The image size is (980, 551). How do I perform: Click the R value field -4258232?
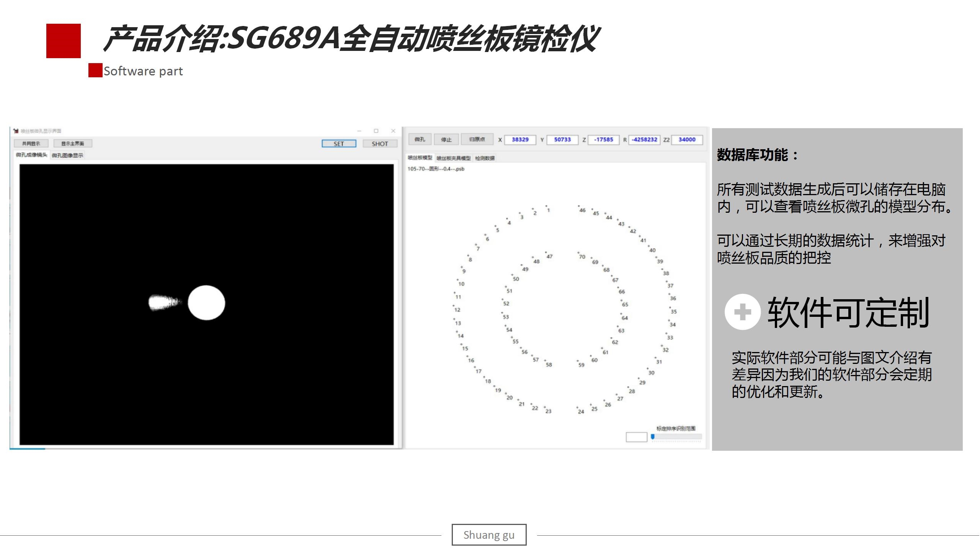pyautogui.click(x=645, y=140)
